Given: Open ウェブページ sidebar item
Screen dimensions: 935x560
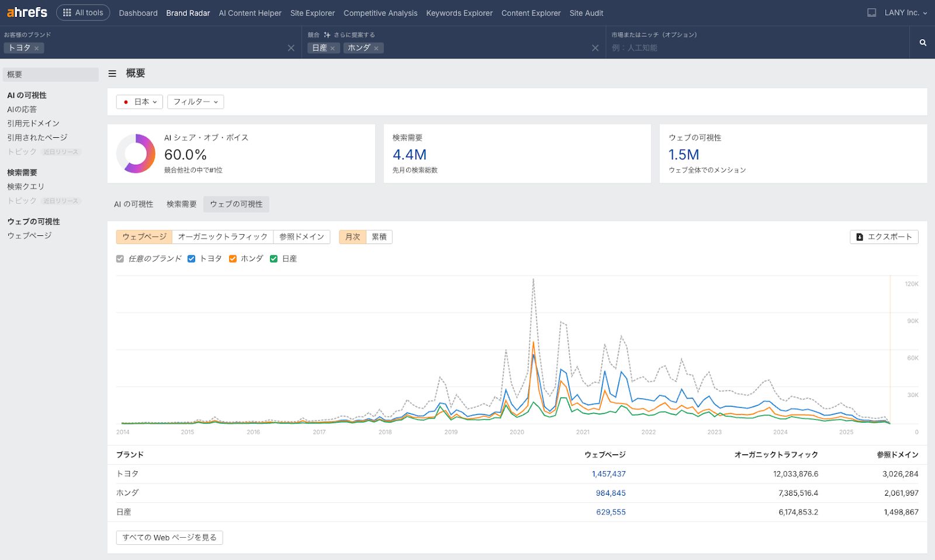Looking at the screenshot, I should click(29, 235).
